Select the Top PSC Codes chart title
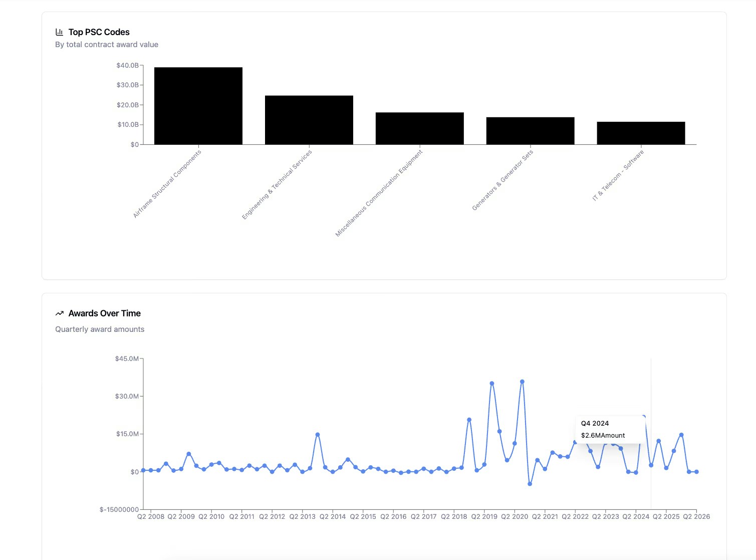756x560 pixels. (x=99, y=32)
